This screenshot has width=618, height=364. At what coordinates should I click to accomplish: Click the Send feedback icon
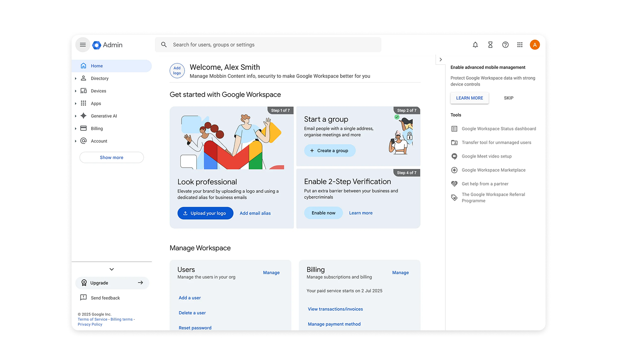click(84, 298)
